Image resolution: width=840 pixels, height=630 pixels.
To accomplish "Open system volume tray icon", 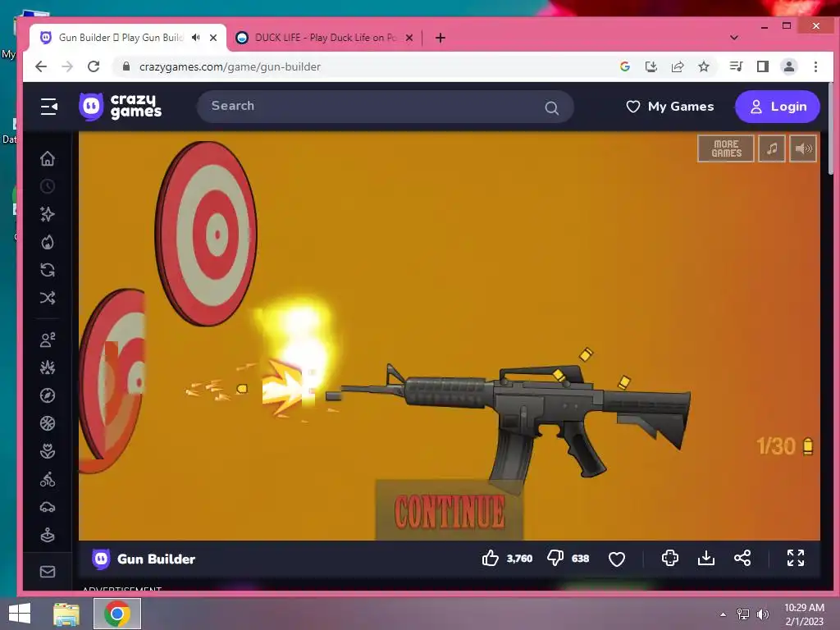I will pos(762,614).
